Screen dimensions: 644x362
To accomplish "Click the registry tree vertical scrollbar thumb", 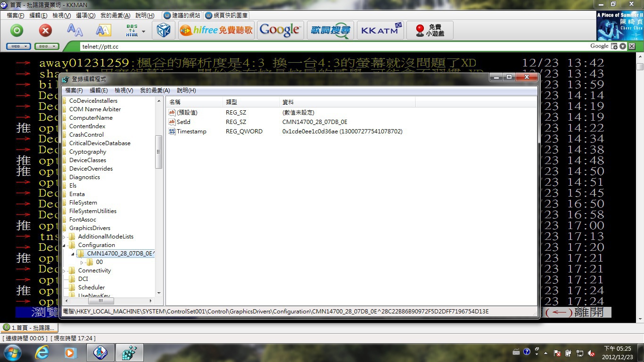I will pyautogui.click(x=158, y=152).
